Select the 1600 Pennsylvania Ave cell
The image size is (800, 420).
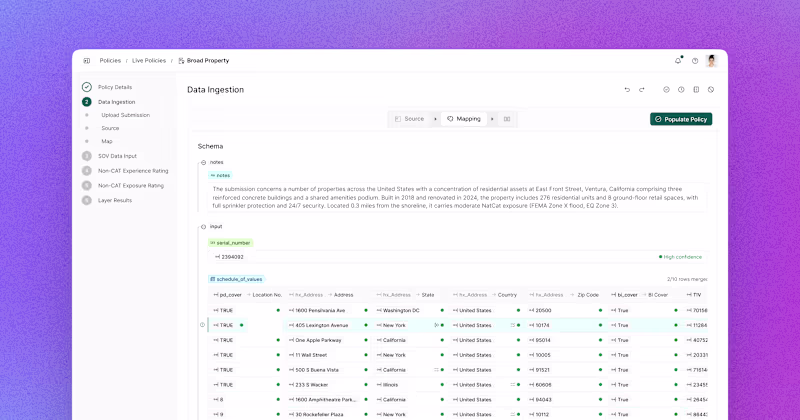[x=327, y=310]
